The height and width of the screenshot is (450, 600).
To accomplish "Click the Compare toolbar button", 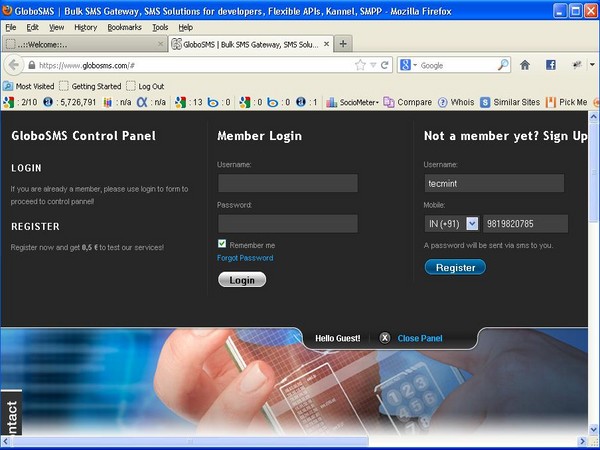I will 408,102.
